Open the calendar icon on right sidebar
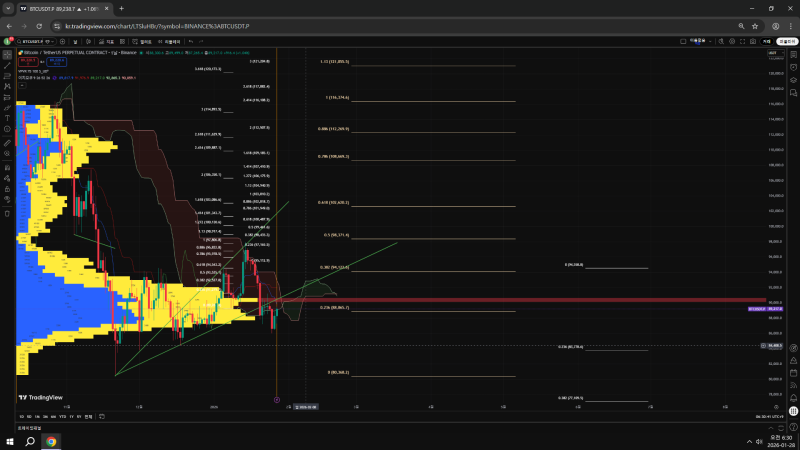Screen dimensions: 800x450 pyautogui.click(x=793, y=373)
